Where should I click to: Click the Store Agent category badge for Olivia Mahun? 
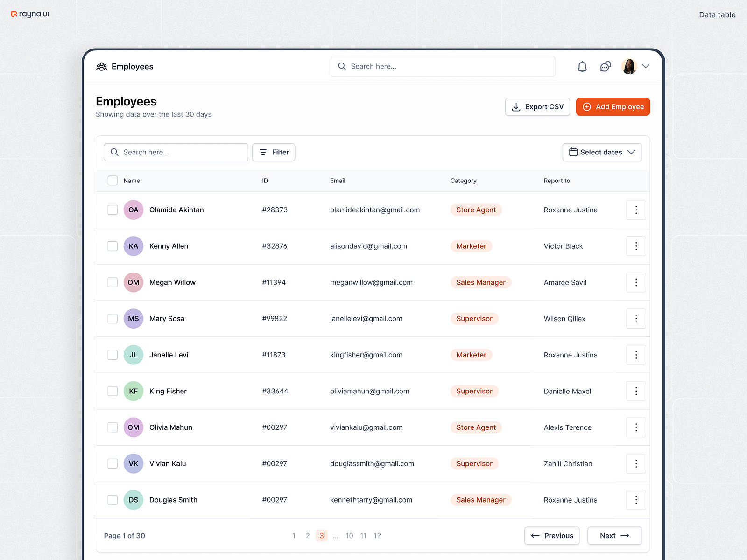476,427
